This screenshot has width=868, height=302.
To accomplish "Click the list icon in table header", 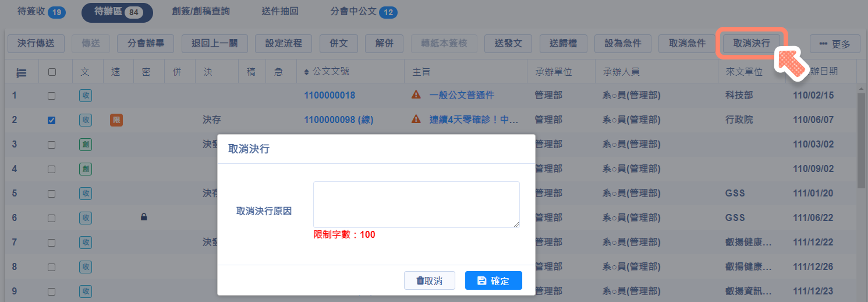I will [x=22, y=73].
